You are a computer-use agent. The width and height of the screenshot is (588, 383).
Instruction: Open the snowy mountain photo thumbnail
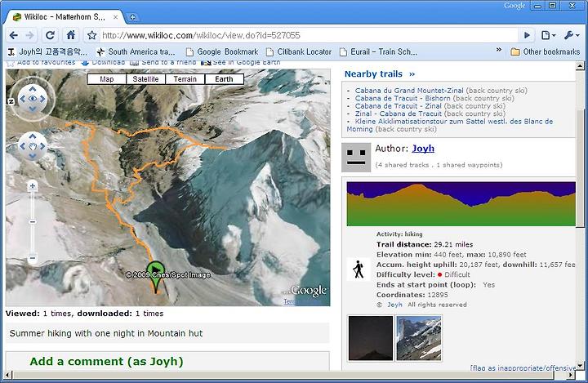click(x=419, y=338)
